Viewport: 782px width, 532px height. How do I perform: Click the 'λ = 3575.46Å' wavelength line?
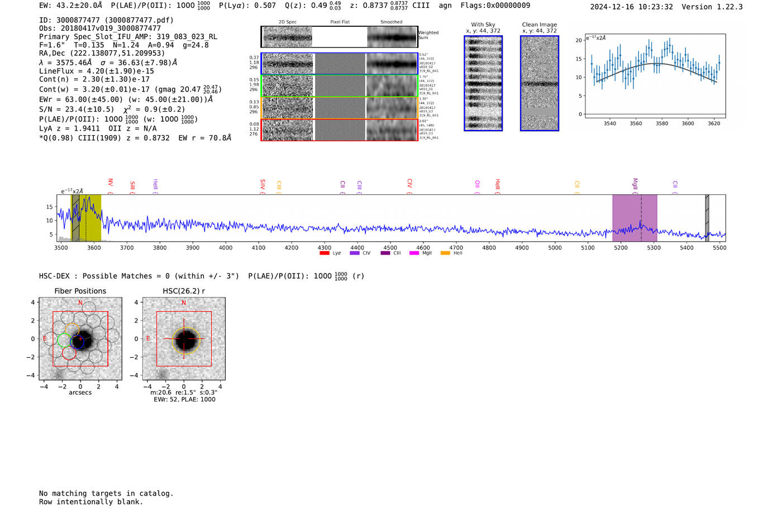[108, 63]
